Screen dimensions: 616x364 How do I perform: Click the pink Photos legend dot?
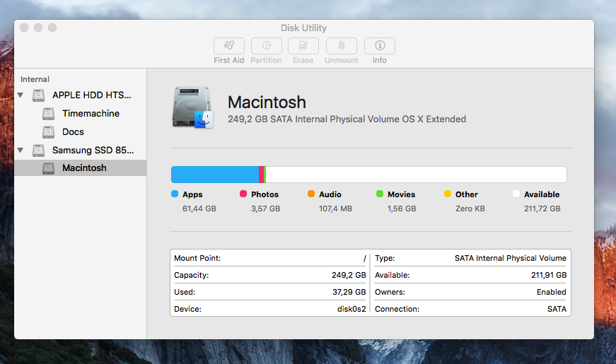point(243,194)
